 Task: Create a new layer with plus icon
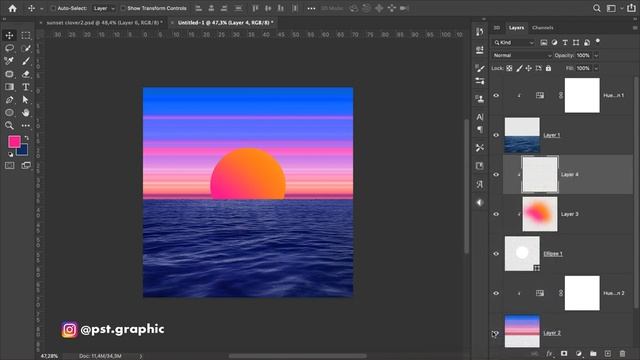[x=607, y=353]
